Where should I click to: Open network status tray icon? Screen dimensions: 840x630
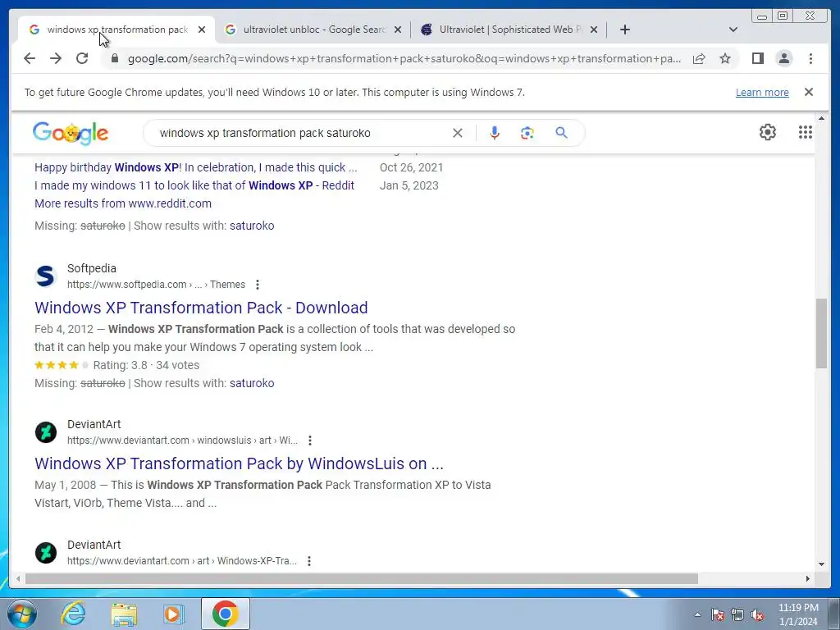tap(737, 614)
